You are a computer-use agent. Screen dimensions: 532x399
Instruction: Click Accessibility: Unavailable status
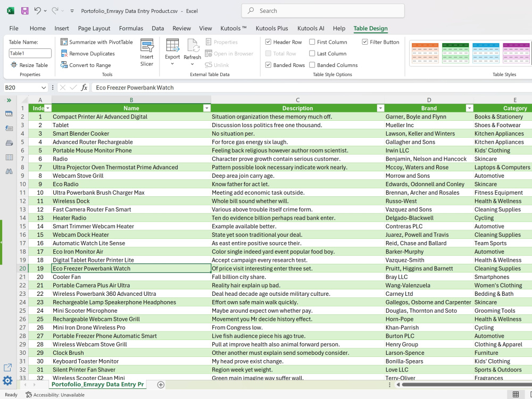click(55, 395)
